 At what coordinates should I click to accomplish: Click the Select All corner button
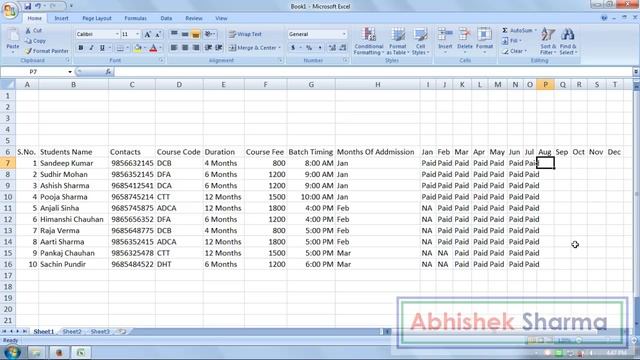point(8,84)
